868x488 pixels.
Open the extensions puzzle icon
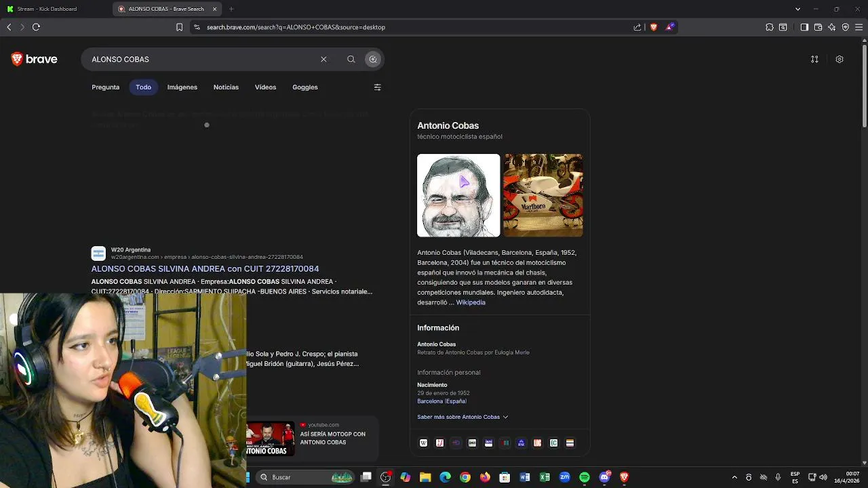pos(770,27)
